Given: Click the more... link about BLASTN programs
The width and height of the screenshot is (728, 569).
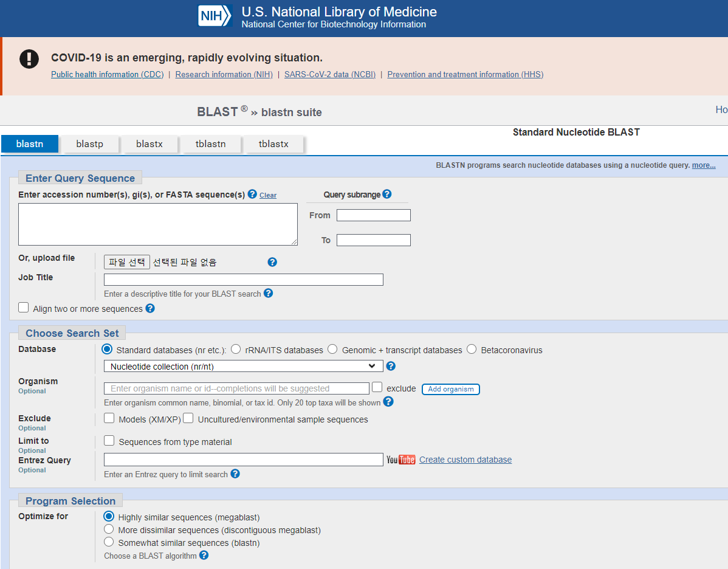Looking at the screenshot, I should (704, 165).
